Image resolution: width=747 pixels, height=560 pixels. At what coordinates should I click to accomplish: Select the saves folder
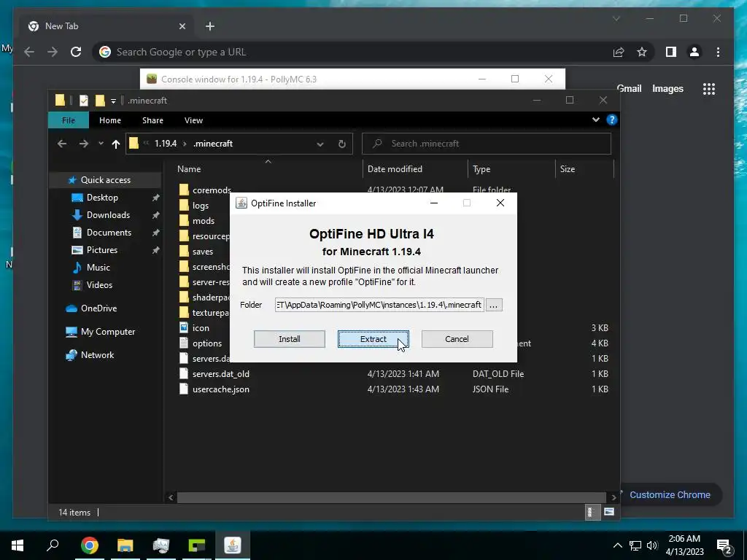(x=203, y=252)
